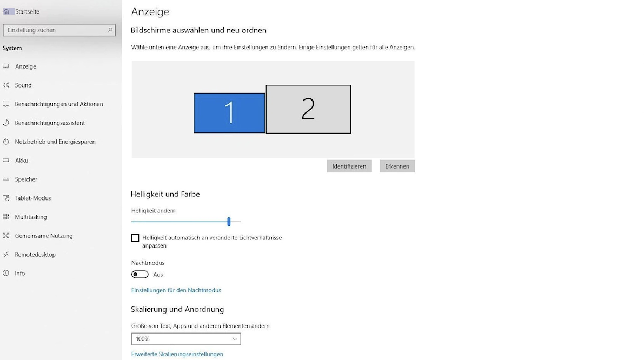Turn on the Nachtmodus toggle
This screenshot has width=644, height=360.
click(140, 274)
